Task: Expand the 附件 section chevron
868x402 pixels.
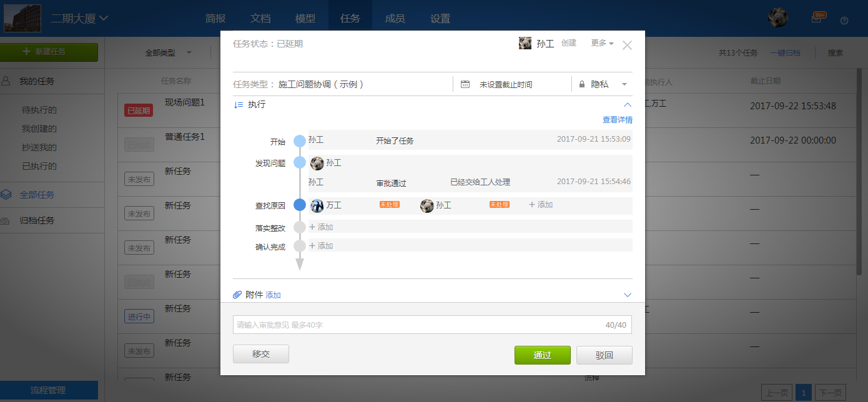Action: pyautogui.click(x=628, y=295)
